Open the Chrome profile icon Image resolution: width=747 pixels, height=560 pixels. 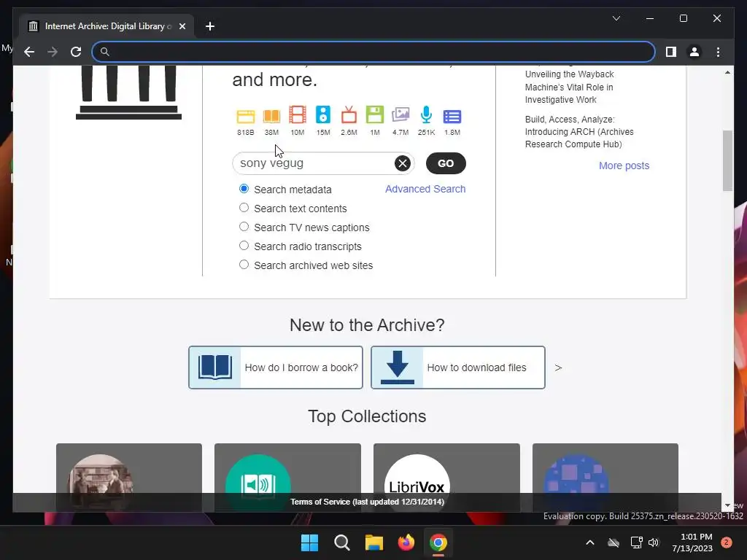click(x=694, y=52)
